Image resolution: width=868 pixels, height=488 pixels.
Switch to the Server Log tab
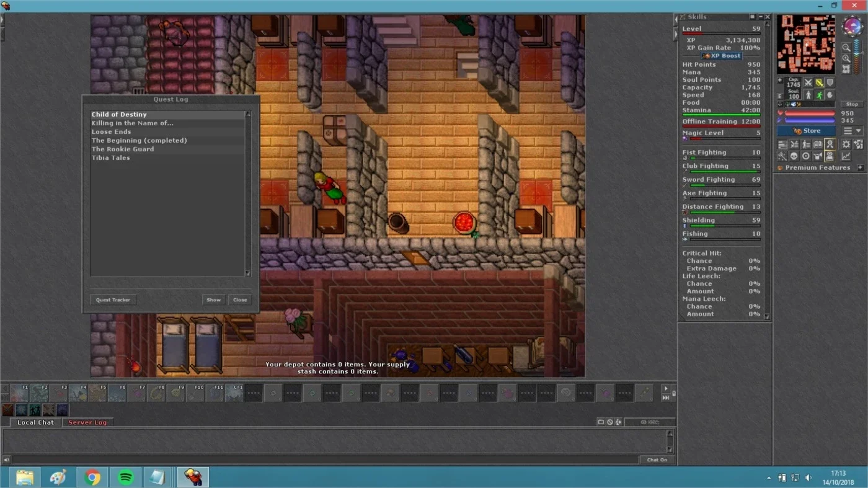coord(87,422)
